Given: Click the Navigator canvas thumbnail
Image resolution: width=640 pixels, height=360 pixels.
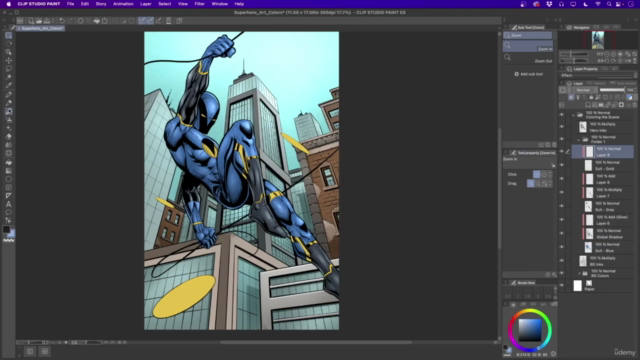Looking at the screenshot, I should (x=598, y=40).
